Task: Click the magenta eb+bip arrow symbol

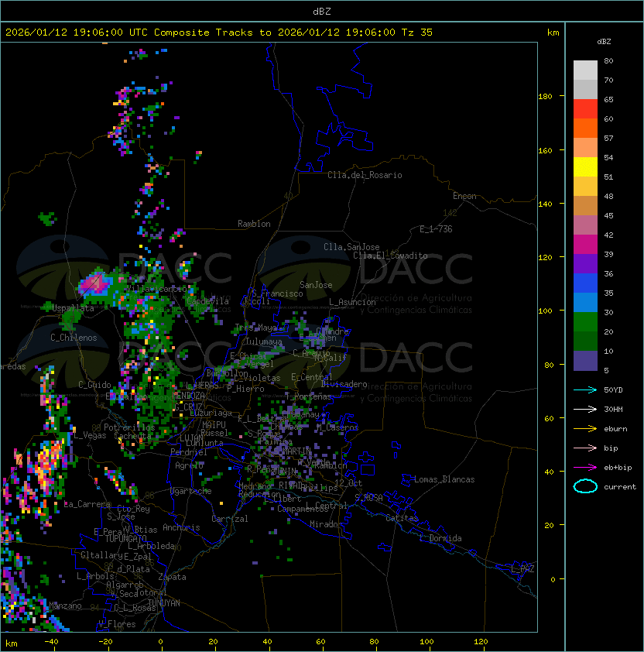Action: [585, 468]
